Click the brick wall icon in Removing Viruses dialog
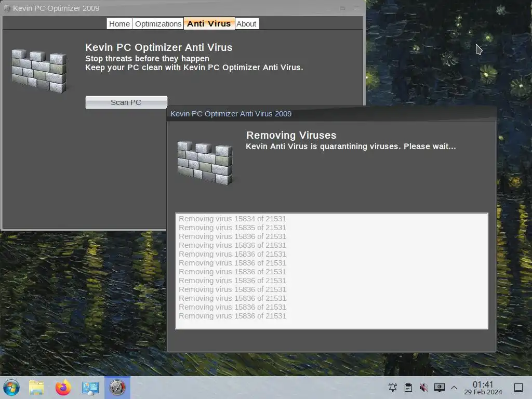The width and height of the screenshot is (532, 399). click(205, 163)
